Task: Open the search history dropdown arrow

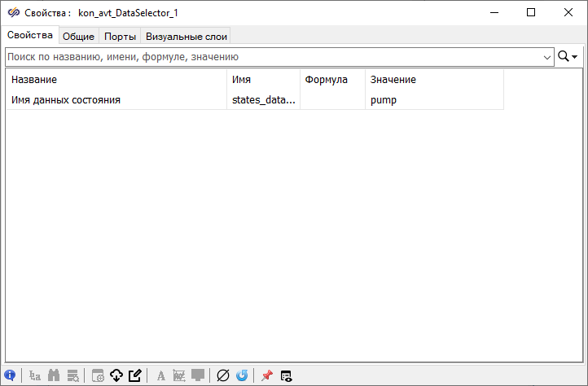Action: 547,57
